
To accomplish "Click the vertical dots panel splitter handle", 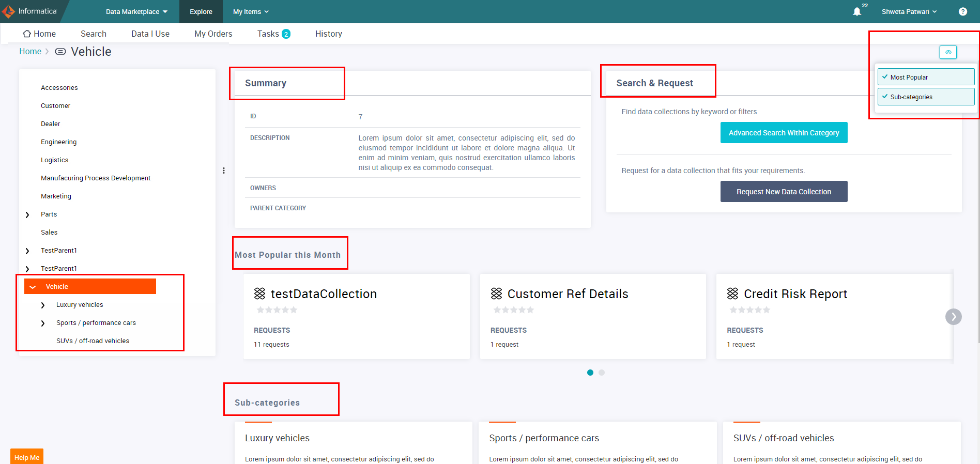I will coord(223,171).
